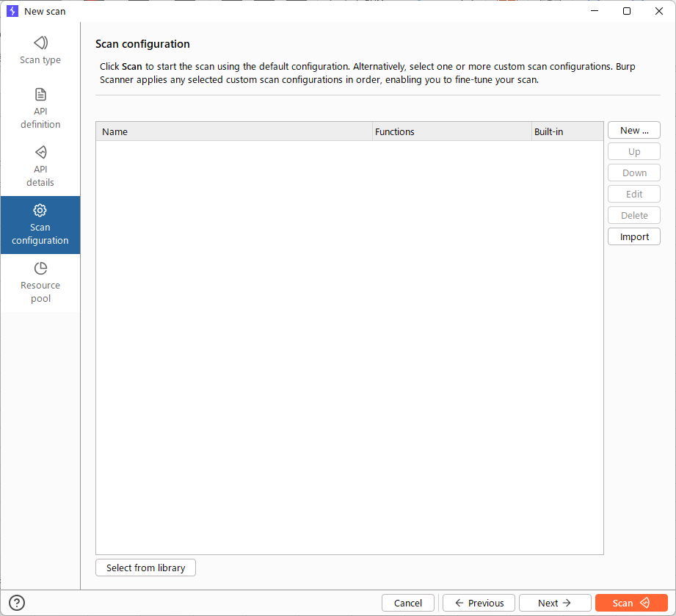Advance using the Next button
676x616 pixels.
[x=555, y=603]
